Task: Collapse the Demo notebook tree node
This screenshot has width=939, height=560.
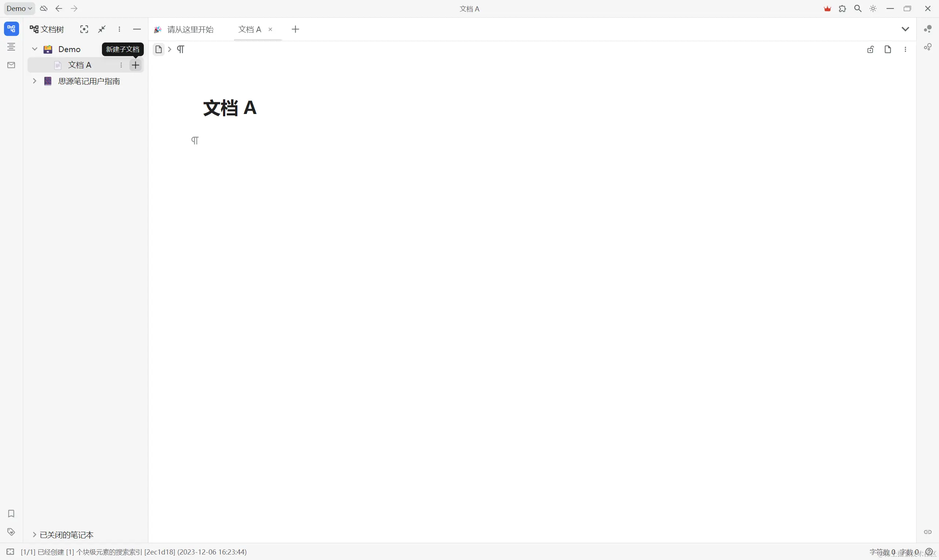Action: (x=34, y=49)
